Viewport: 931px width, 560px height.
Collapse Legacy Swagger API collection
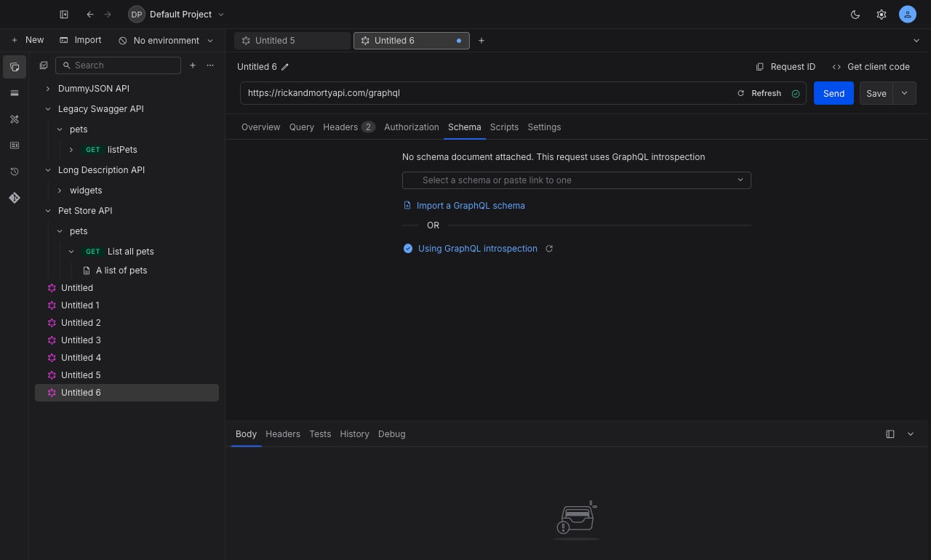coord(48,109)
